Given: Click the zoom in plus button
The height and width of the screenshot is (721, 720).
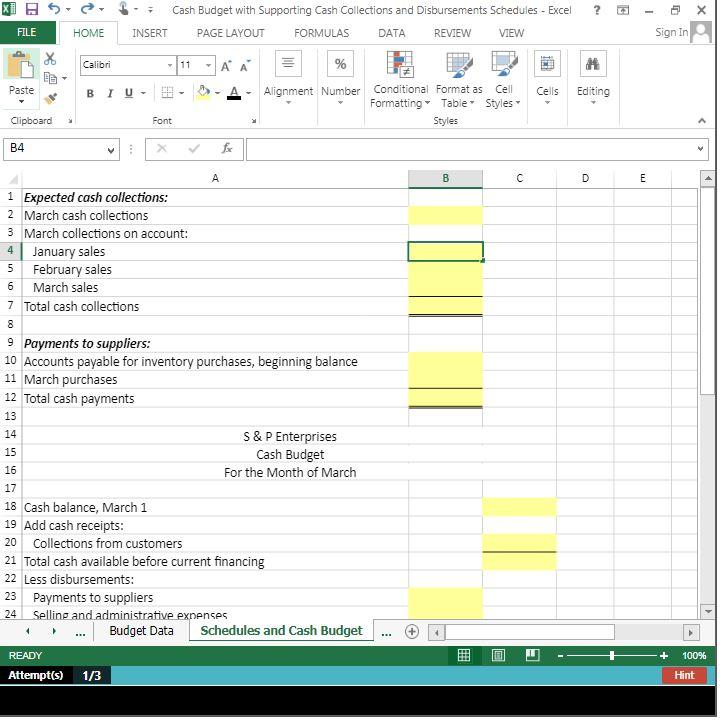Looking at the screenshot, I should pyautogui.click(x=663, y=655).
